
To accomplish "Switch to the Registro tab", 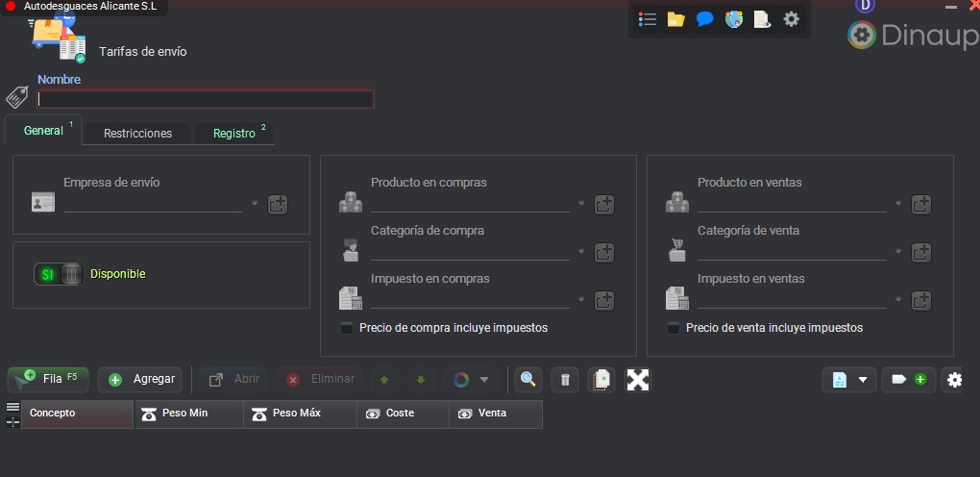I will (234, 133).
